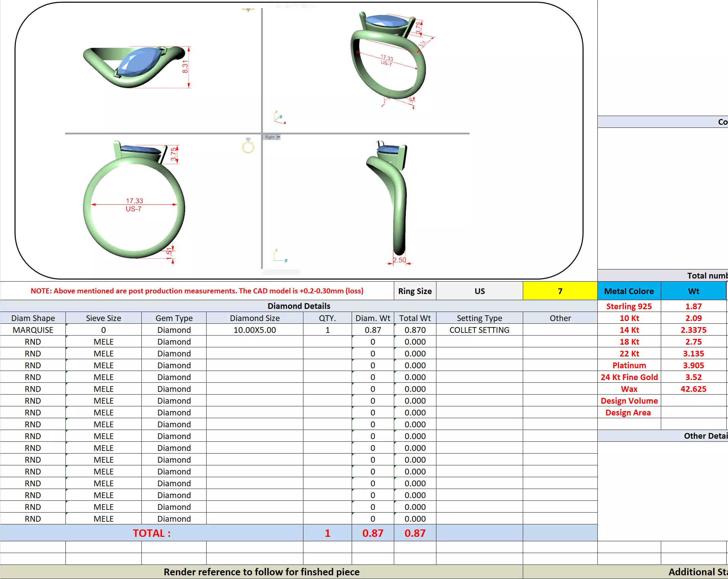
Task: Click the 10.00X5.00 diamond size cell
Action: pos(254,330)
